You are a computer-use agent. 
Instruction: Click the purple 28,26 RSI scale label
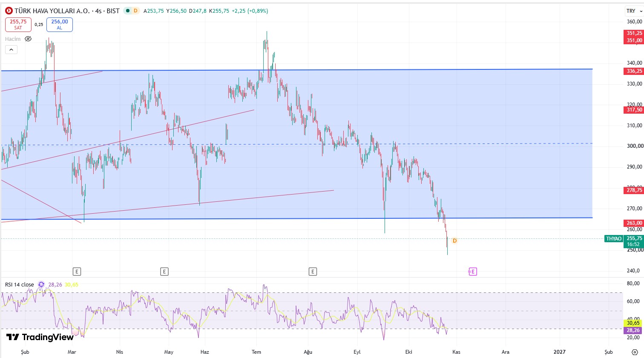point(633,330)
